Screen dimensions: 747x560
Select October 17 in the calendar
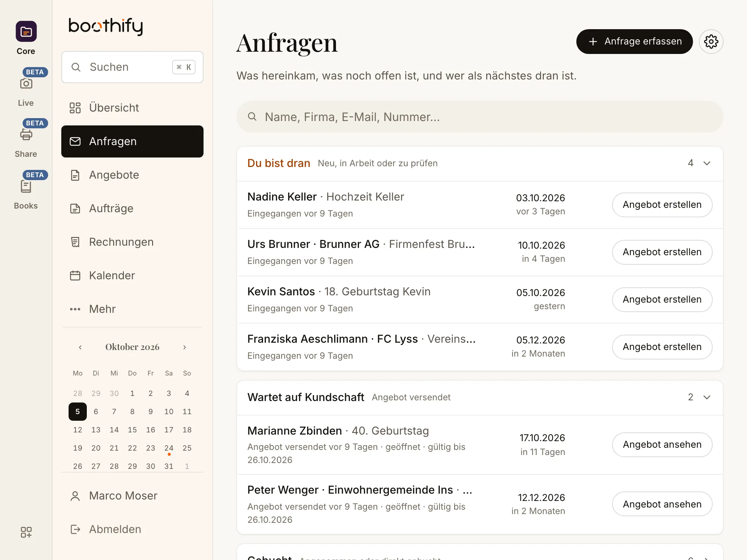tap(169, 430)
